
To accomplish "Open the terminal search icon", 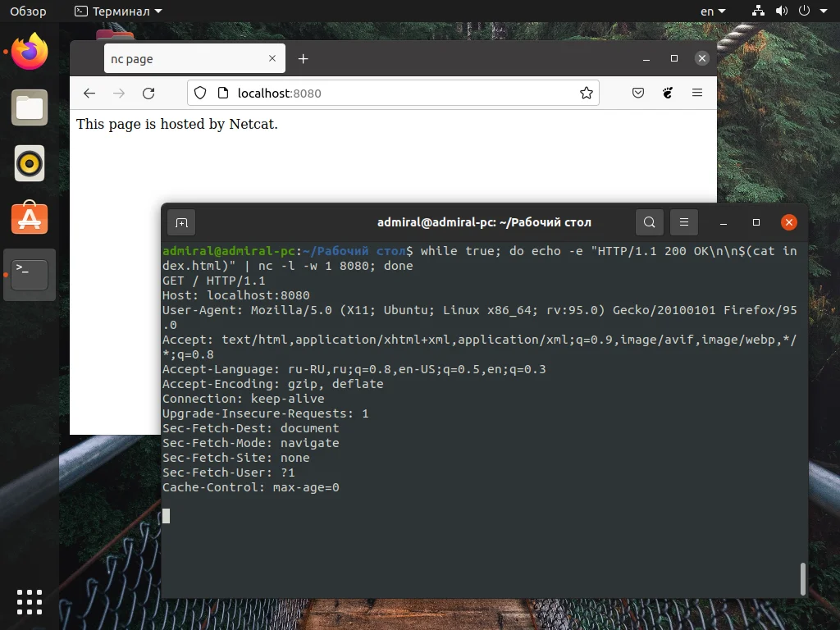I will point(649,222).
